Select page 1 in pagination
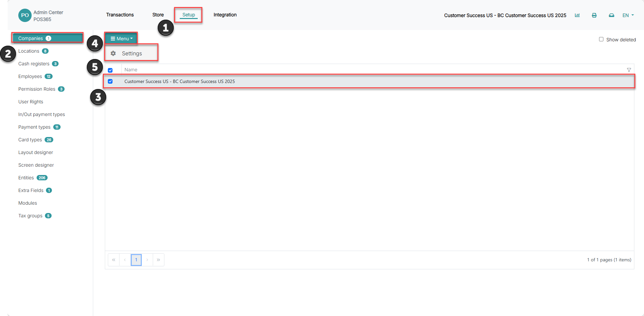The image size is (644, 316). point(136,260)
